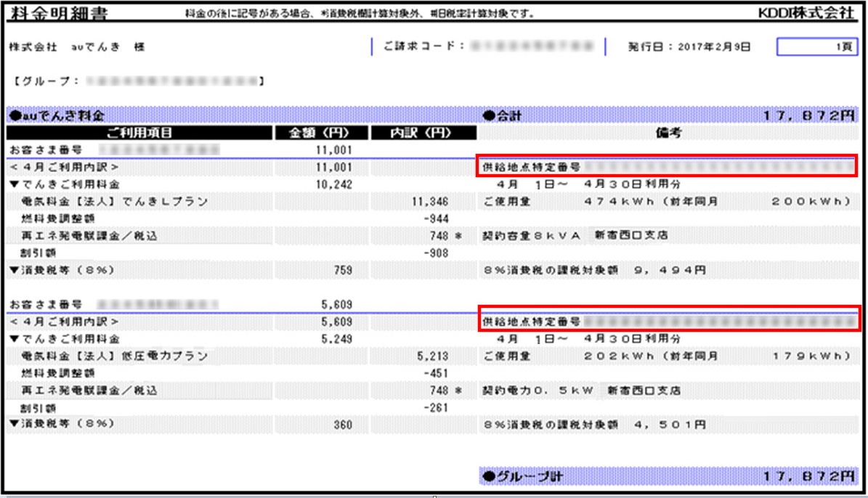Click the ●合計 total header bar
This screenshot has width=868, height=498.
(668, 115)
